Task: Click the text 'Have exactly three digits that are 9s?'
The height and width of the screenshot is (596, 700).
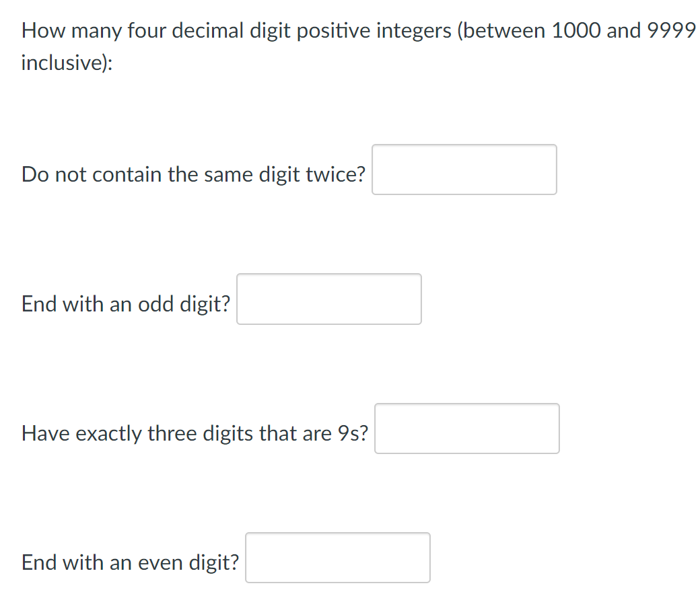Action: [x=194, y=434]
